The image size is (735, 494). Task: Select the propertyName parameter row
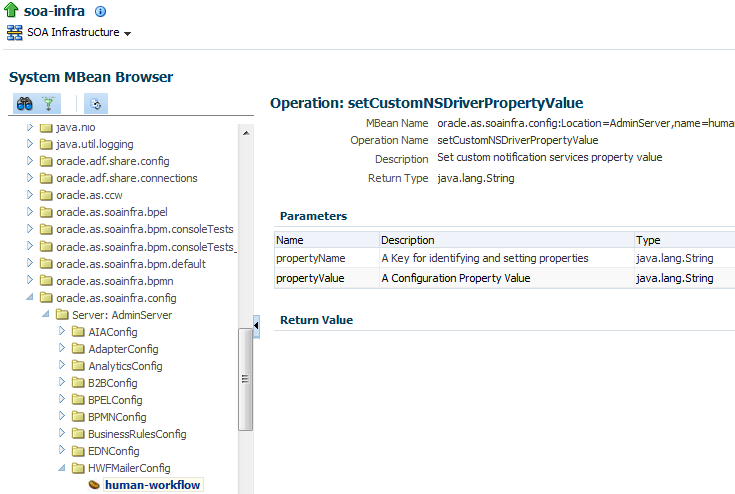504,258
